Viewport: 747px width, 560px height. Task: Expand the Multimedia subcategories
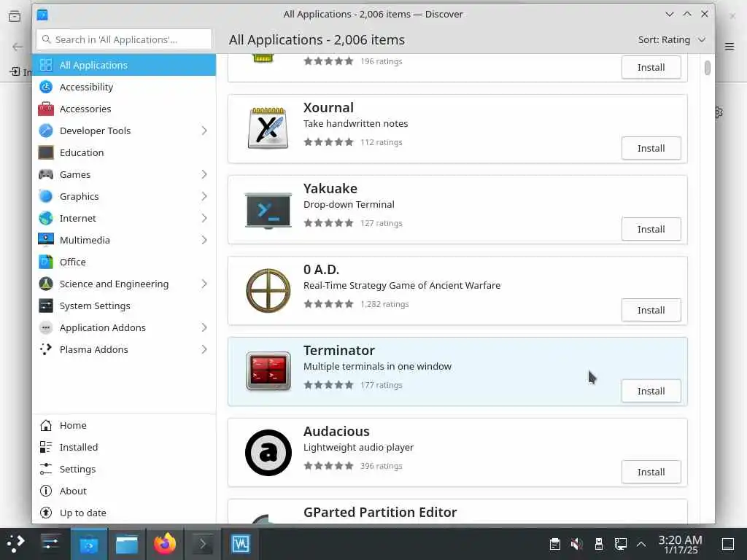pos(204,240)
